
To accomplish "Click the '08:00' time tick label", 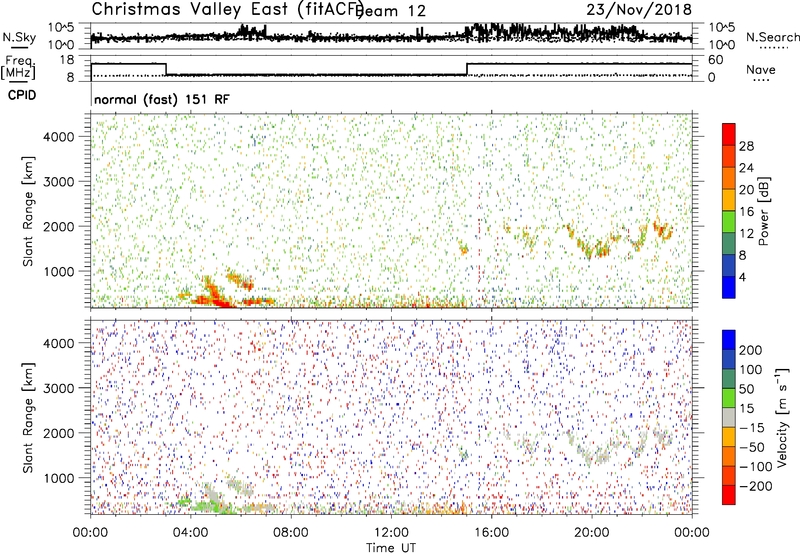I will click(291, 533).
